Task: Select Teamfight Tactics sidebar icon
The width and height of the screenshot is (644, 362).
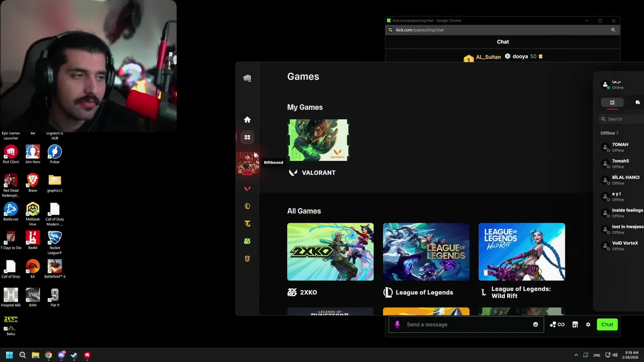Action: coord(247,224)
